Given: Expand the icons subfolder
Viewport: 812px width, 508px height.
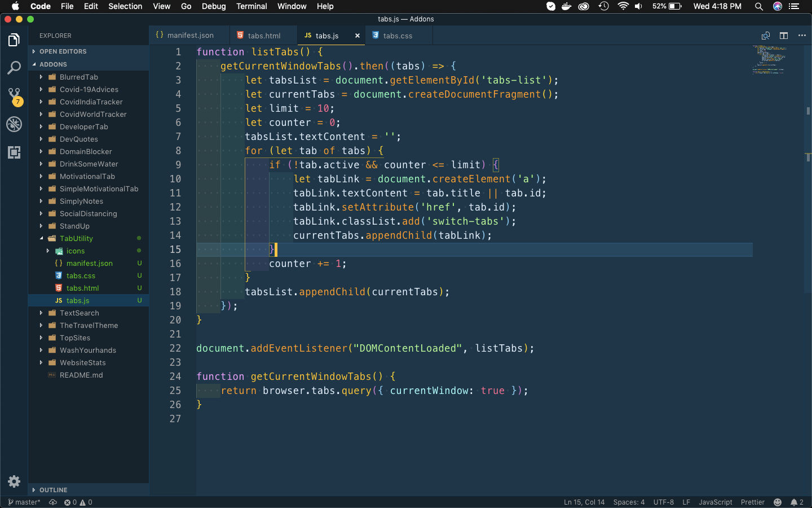Looking at the screenshot, I should point(89,251).
